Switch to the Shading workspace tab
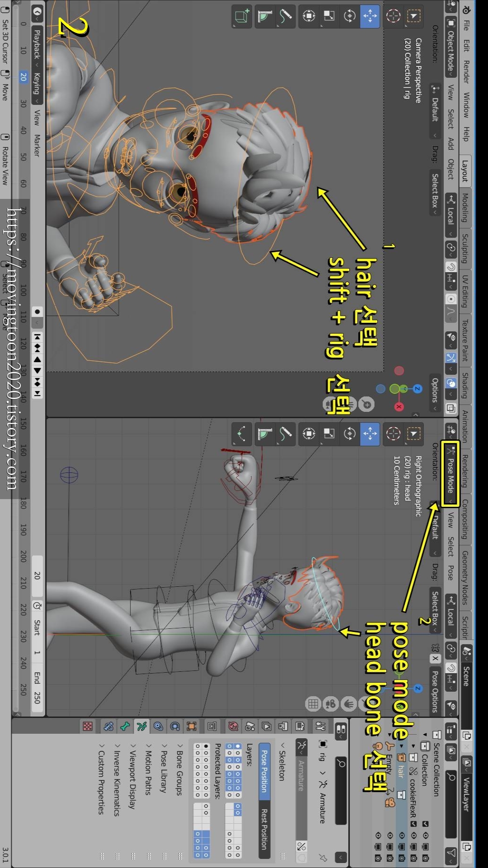Image resolution: width=488 pixels, height=868 pixels. [x=465, y=385]
